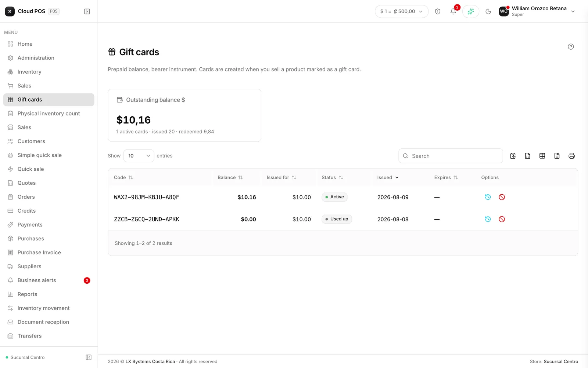Collapse sidebar via bottom panel icon

pos(89,357)
